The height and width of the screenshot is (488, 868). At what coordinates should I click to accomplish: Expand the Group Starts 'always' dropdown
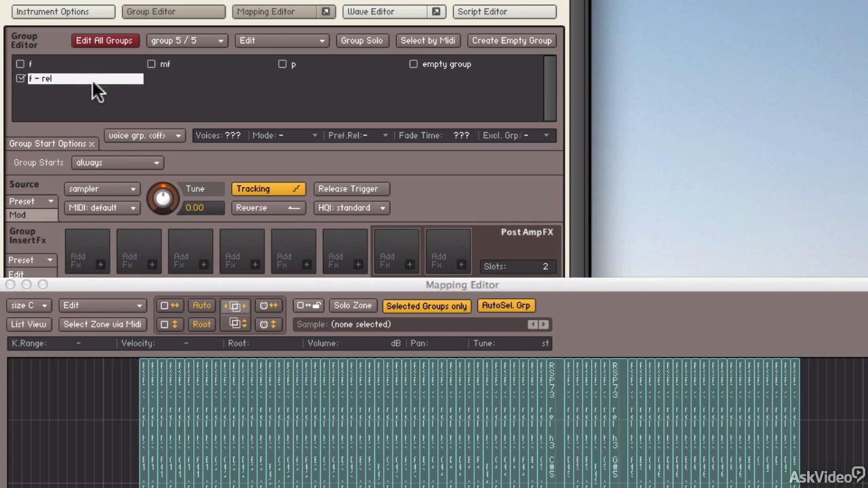click(117, 163)
